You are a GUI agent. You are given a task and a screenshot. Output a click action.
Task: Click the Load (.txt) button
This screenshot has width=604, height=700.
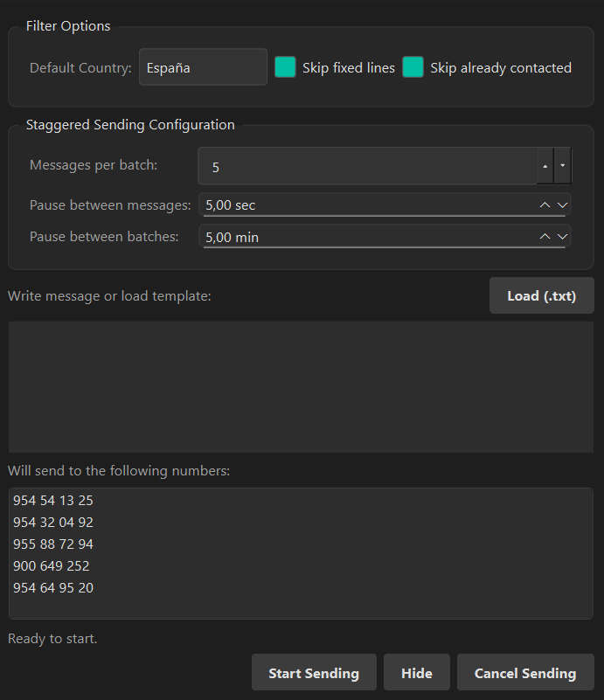click(x=541, y=295)
